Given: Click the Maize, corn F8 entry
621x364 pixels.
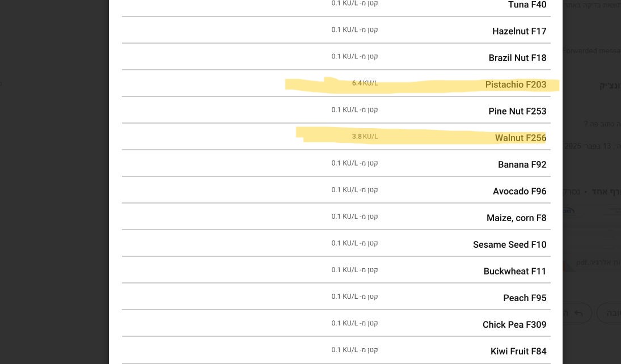Looking at the screenshot, I should 516,218.
